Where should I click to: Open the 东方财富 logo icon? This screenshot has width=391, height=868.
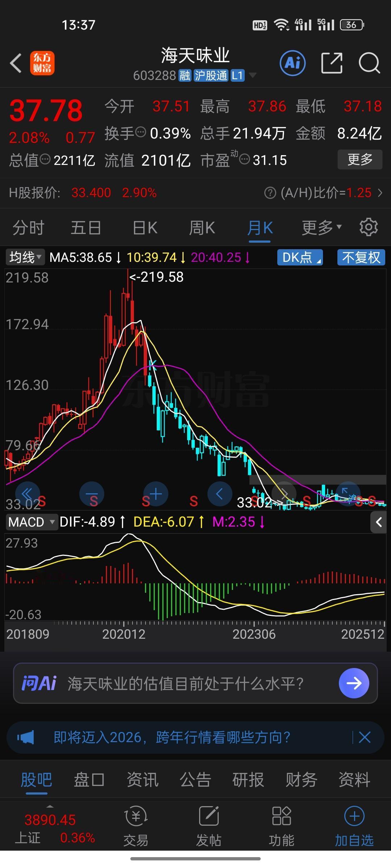click(x=42, y=63)
